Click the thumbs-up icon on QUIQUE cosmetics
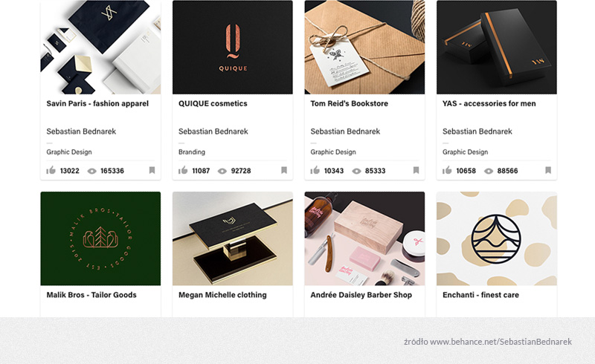The image size is (595, 364). coord(183,170)
